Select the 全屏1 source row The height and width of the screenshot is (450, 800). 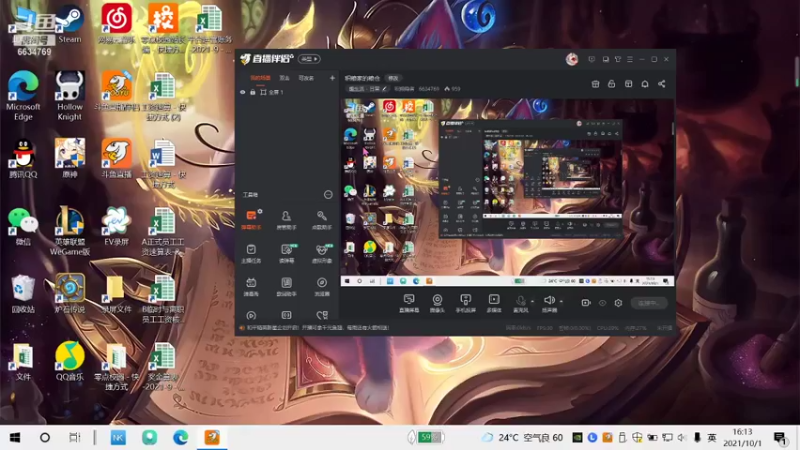tap(288, 92)
